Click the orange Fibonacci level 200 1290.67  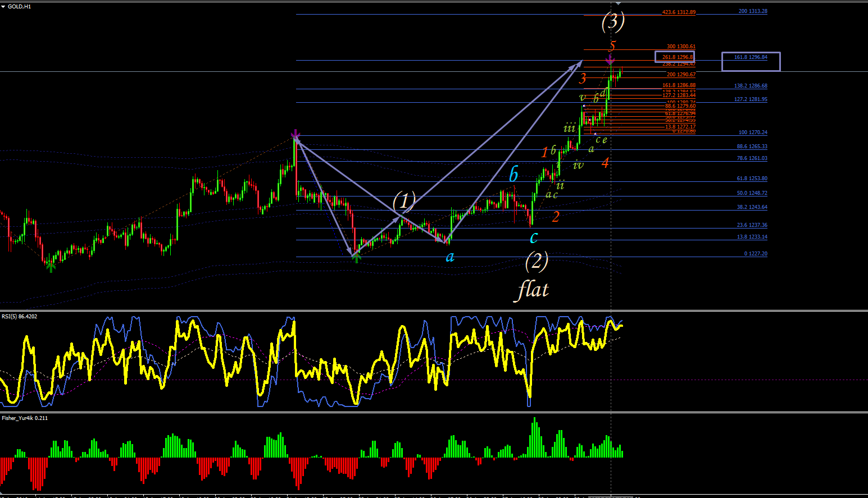tap(681, 75)
